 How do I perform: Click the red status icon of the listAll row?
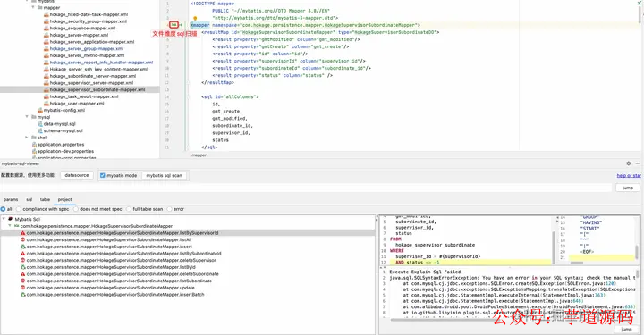click(x=23, y=239)
